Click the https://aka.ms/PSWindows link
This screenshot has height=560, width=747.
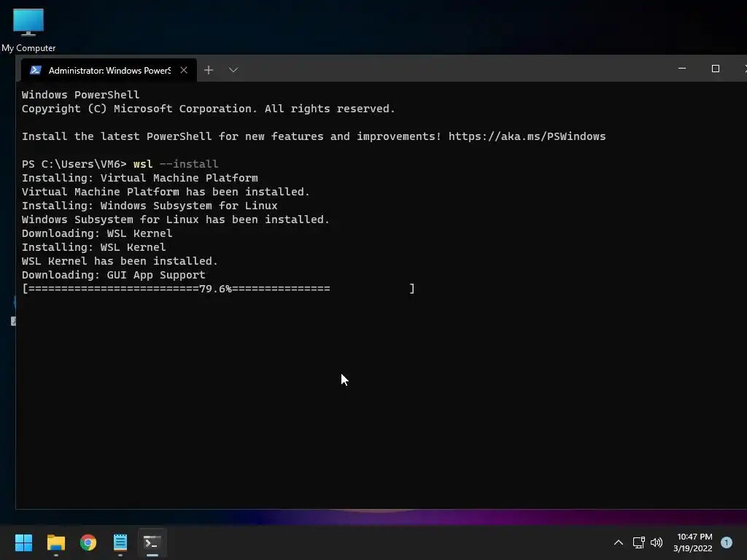[527, 136]
